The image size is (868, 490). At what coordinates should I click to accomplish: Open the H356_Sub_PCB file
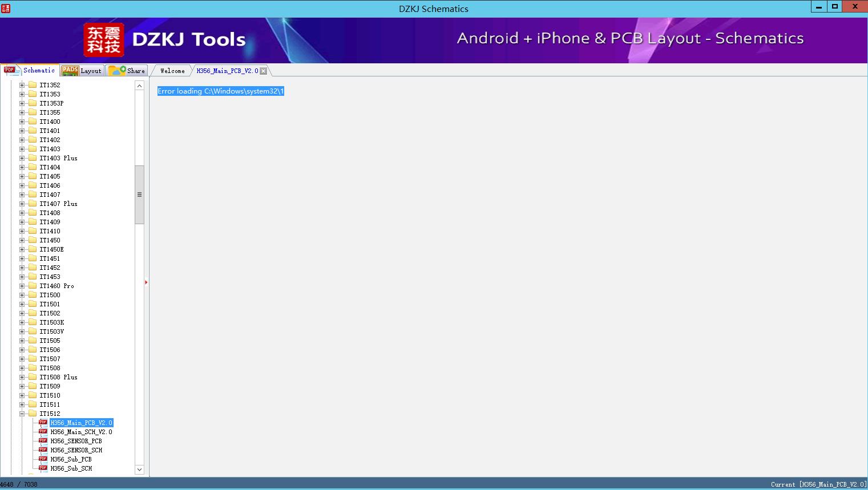pyautogui.click(x=71, y=459)
